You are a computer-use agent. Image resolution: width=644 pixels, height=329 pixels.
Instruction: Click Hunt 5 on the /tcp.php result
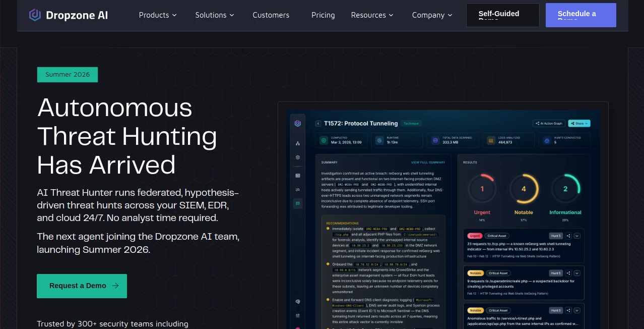coord(556,236)
